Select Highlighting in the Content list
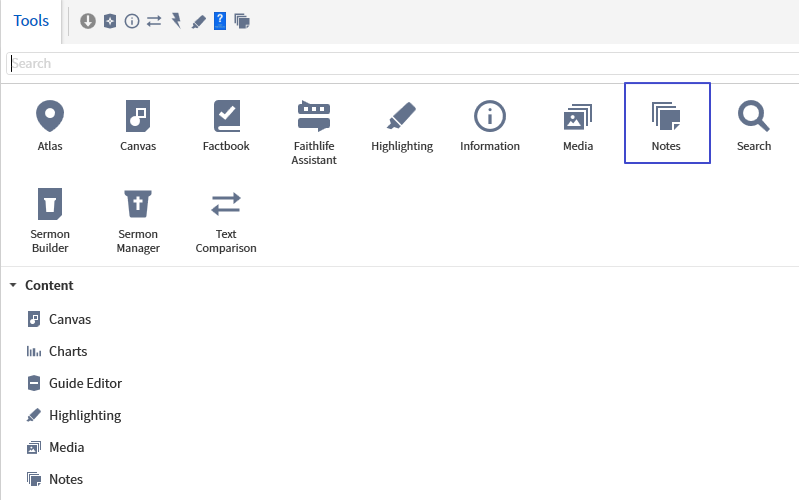 tap(73, 415)
